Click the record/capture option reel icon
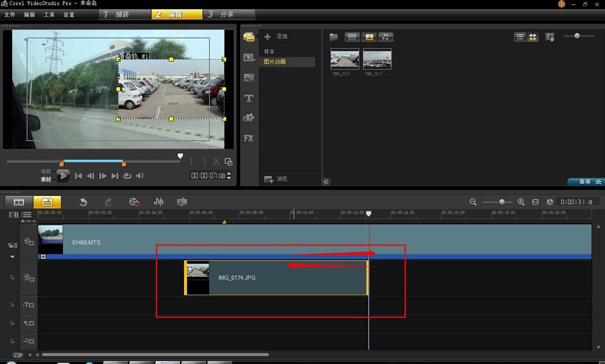 click(x=134, y=202)
